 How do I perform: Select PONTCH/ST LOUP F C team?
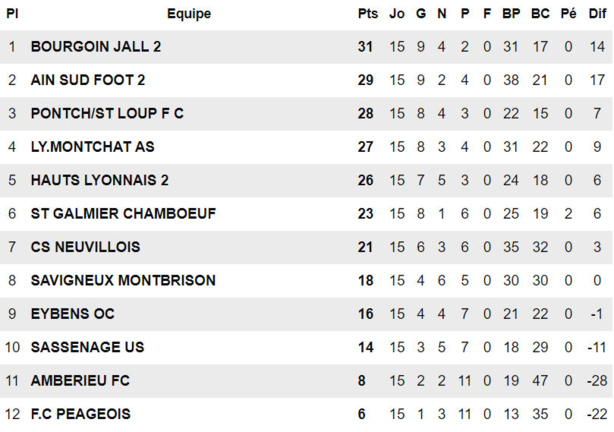(107, 114)
